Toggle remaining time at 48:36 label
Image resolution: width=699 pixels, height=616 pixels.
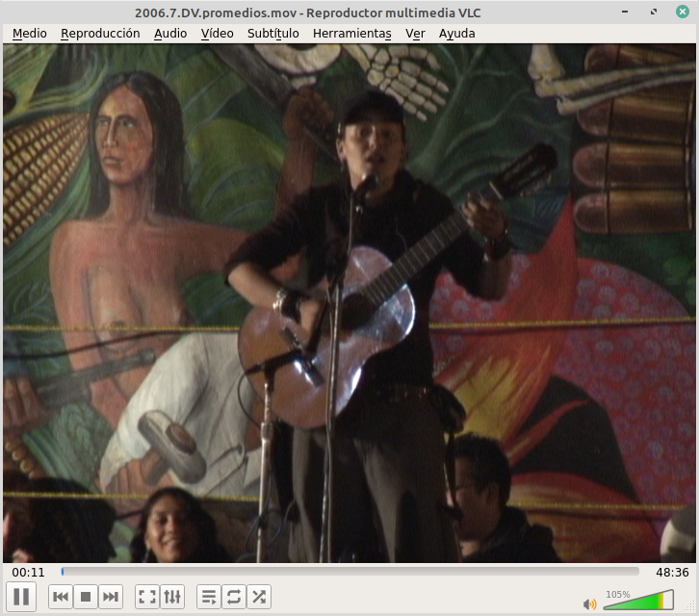[672, 572]
